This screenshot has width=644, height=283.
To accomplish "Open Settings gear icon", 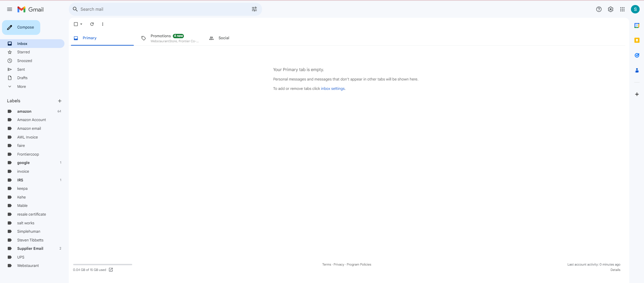I will tap(610, 9).
